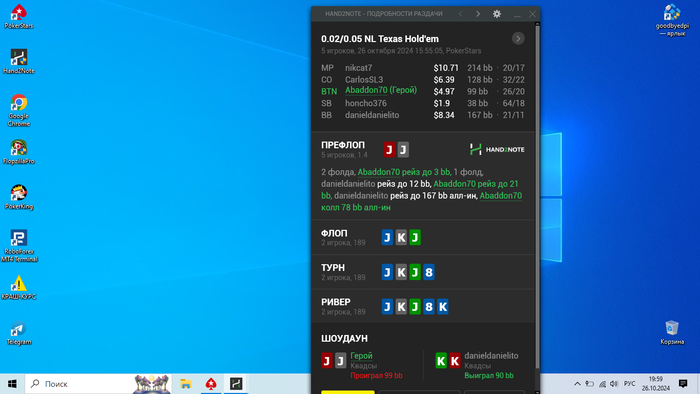The image size is (700, 394).
Task: Click the hand details vertical scrollbar
Action: click(537, 196)
